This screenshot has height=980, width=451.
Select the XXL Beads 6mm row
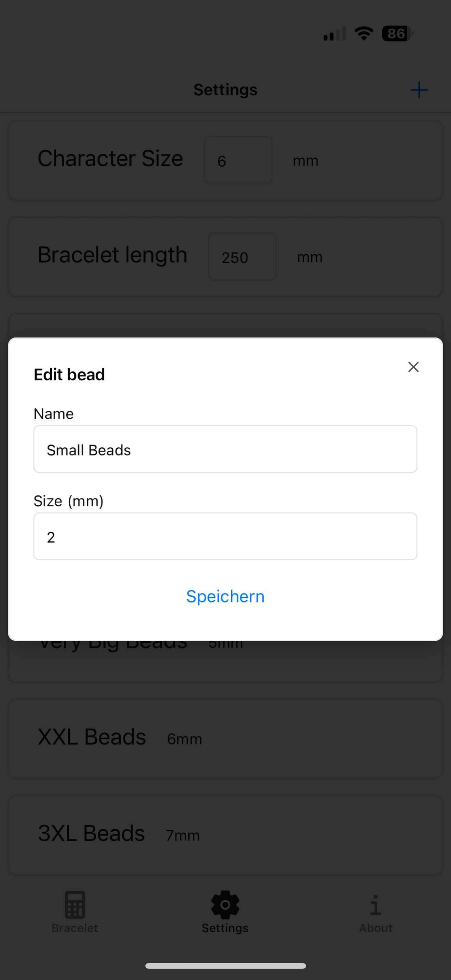tap(225, 738)
